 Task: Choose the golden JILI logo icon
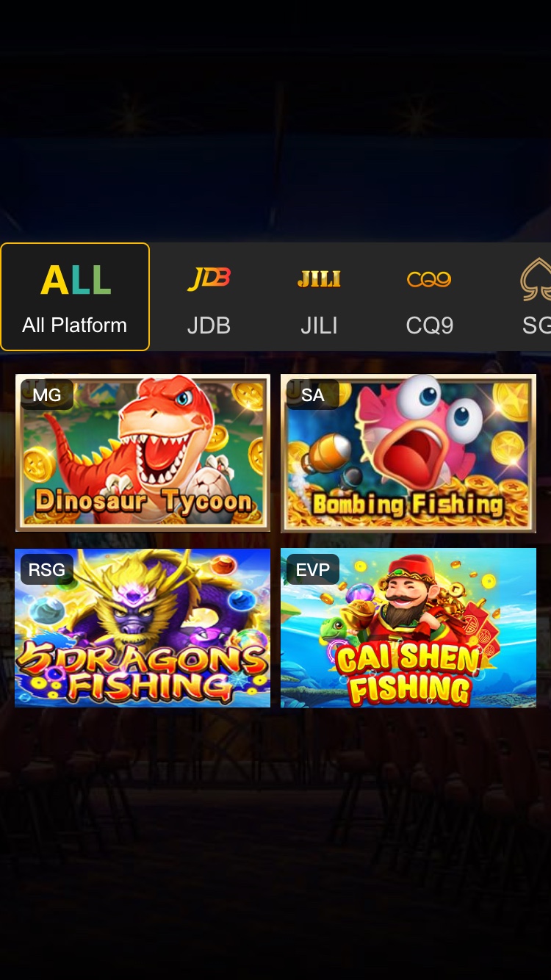point(319,279)
